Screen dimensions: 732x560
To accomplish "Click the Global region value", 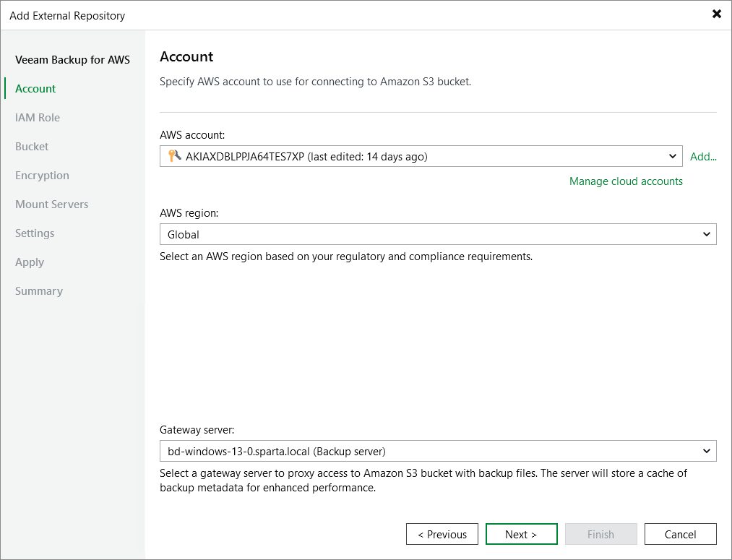I will pos(184,235).
